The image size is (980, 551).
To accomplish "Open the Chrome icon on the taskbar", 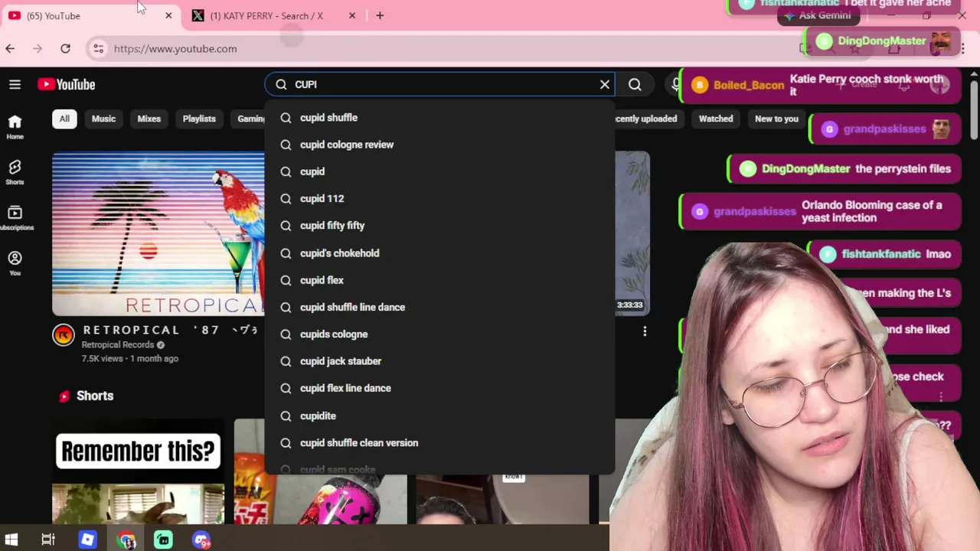I will [126, 540].
